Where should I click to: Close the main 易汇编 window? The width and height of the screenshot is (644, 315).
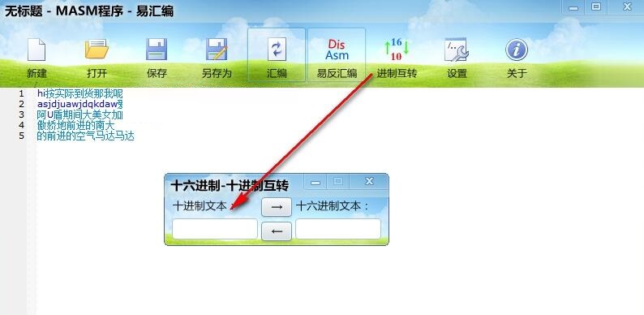[627, 7]
